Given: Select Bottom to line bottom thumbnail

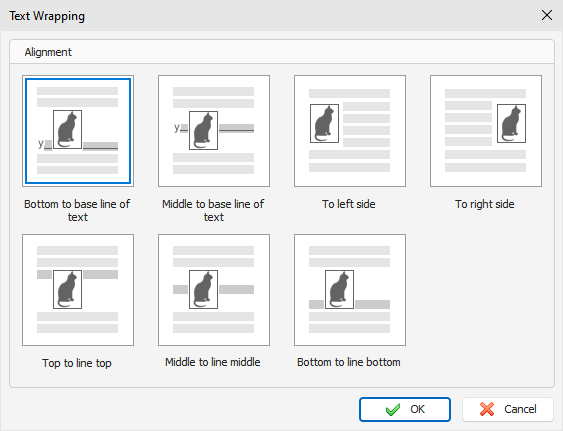Looking at the screenshot, I should pos(350,290).
